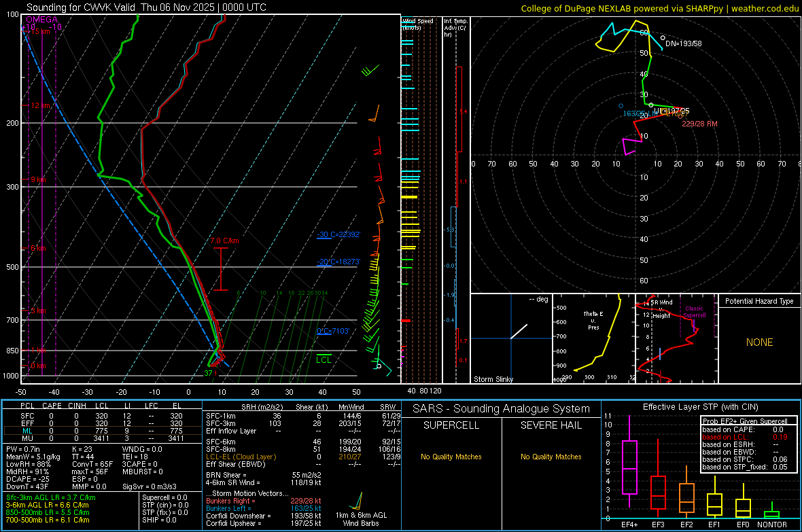Image resolution: width=802 pixels, height=532 pixels.
Task: Click the 'Wind Speed (knots)' panel header
Action: tap(418, 24)
